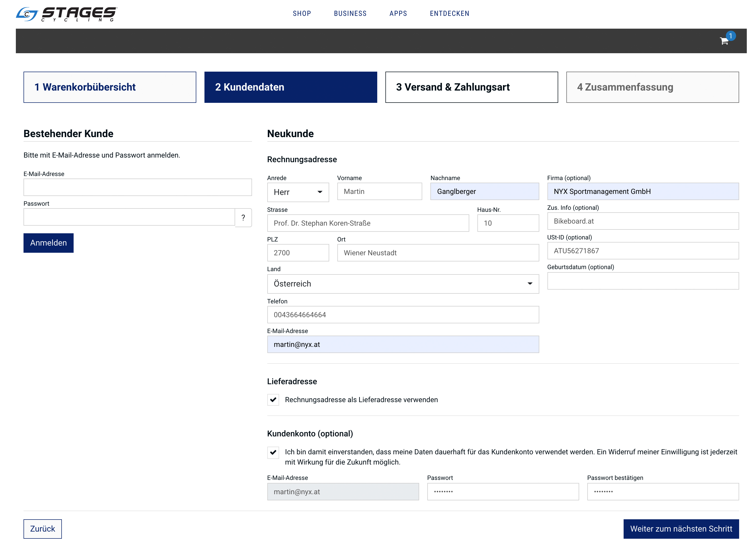This screenshot has height=551, width=756.
Task: Click the Zurück button
Action: 42,529
